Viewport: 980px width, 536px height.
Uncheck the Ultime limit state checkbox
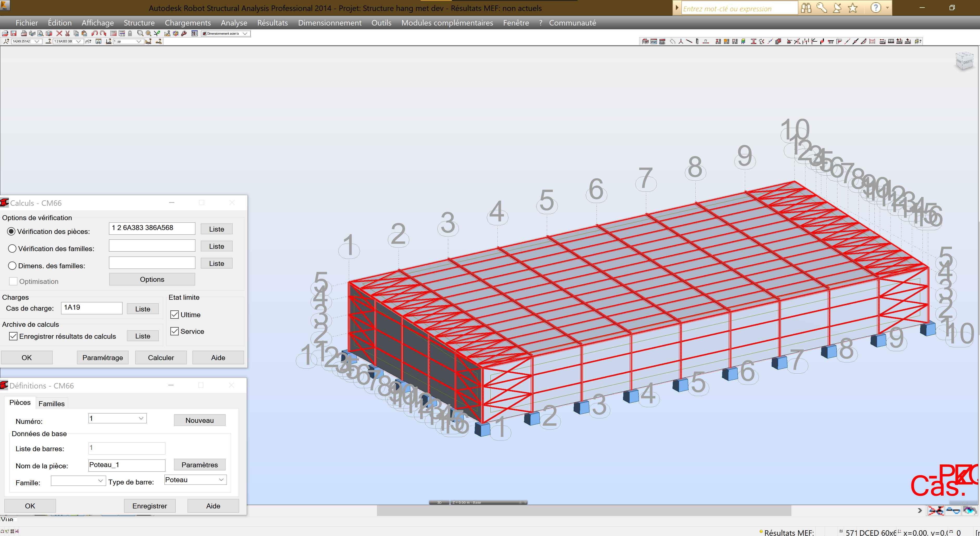pyautogui.click(x=175, y=315)
